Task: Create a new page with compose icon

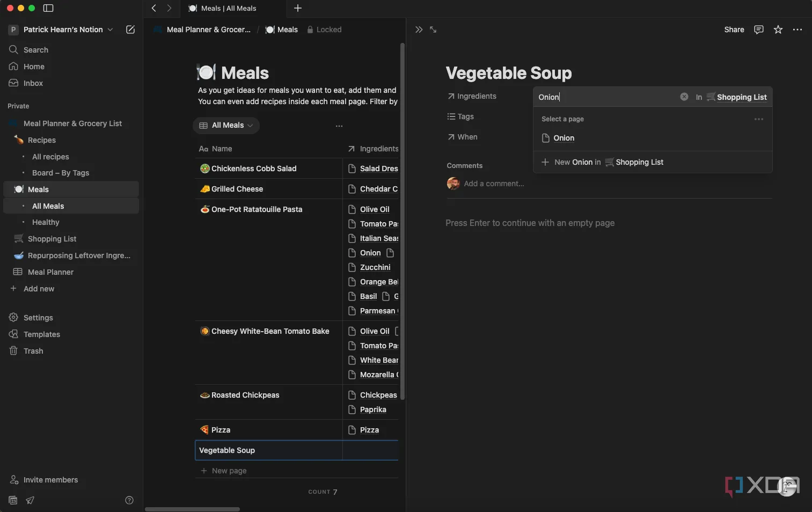Action: point(130,30)
